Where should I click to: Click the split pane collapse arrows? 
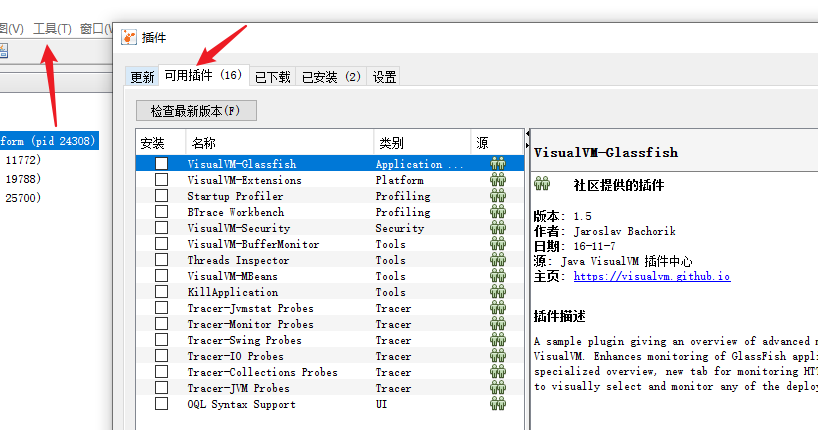point(527,140)
